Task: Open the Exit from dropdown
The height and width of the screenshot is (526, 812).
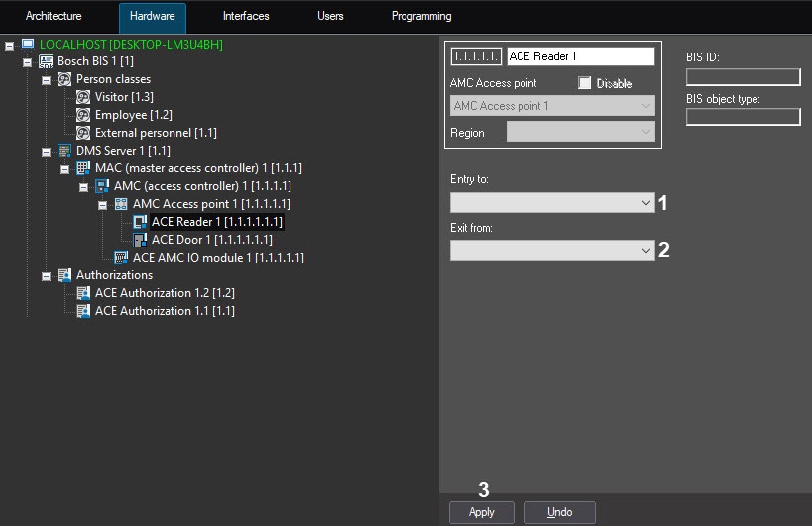Action: (551, 251)
